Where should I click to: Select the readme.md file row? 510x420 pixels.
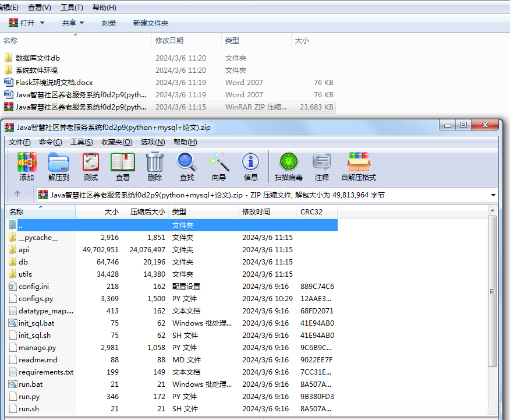(x=172, y=360)
